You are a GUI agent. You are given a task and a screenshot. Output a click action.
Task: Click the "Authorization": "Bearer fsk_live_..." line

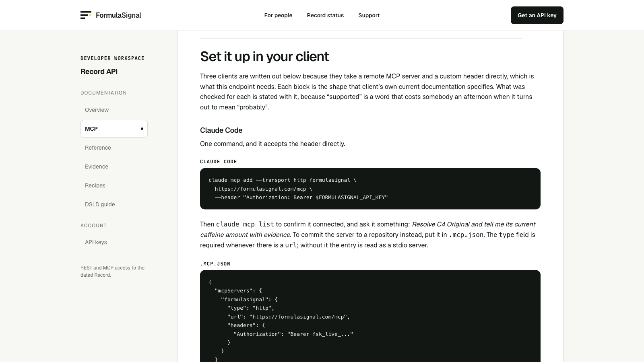click(293, 334)
